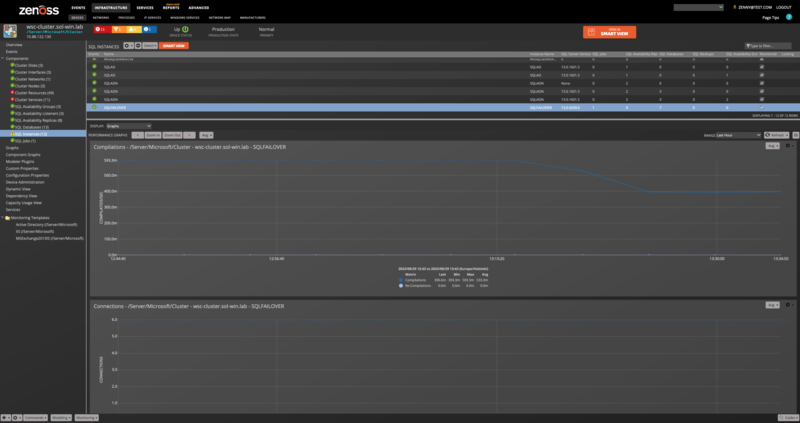This screenshot has height=423, width=800.
Task: Open the Monitoring menu in footer
Action: click(86, 417)
